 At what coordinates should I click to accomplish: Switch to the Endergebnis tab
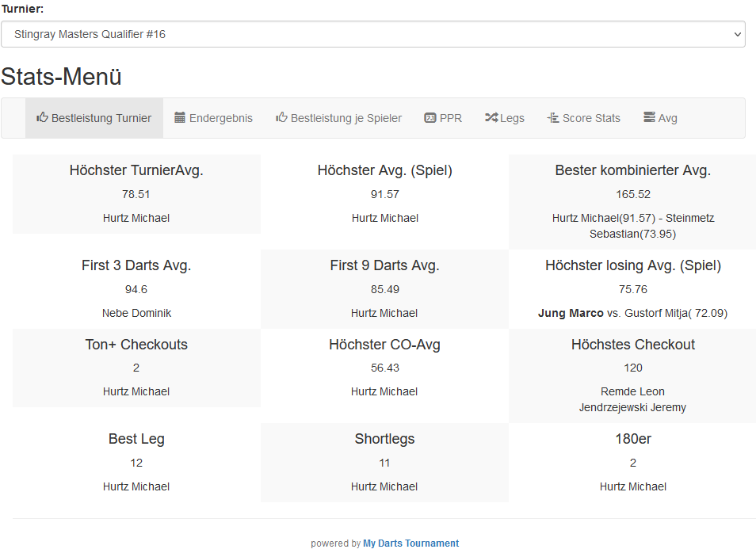point(220,118)
